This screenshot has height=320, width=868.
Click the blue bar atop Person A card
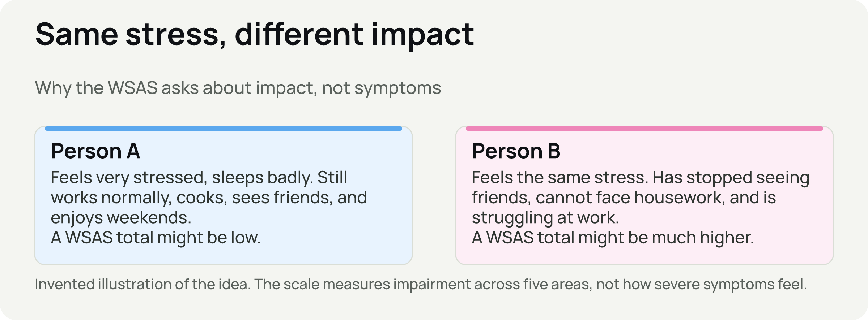[x=224, y=129]
